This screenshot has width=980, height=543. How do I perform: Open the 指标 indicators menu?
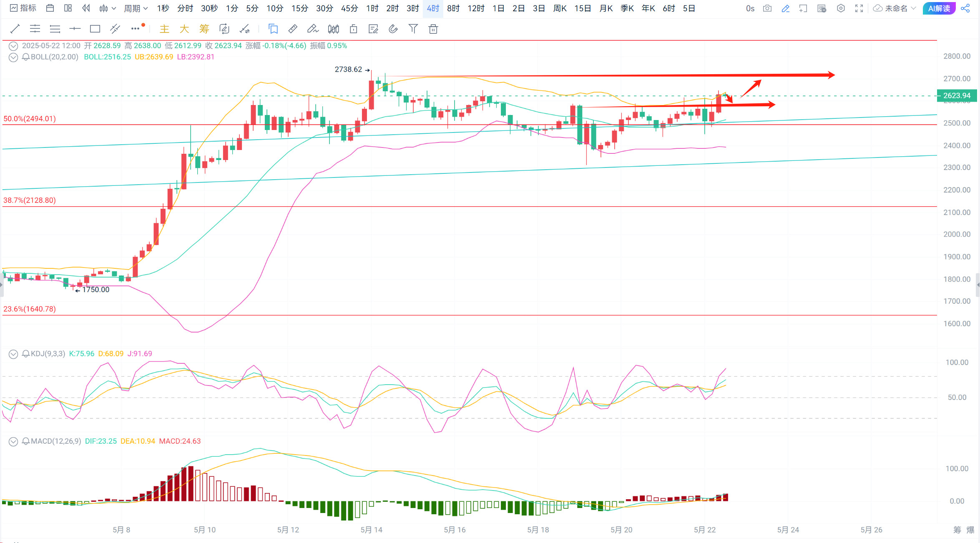point(23,8)
